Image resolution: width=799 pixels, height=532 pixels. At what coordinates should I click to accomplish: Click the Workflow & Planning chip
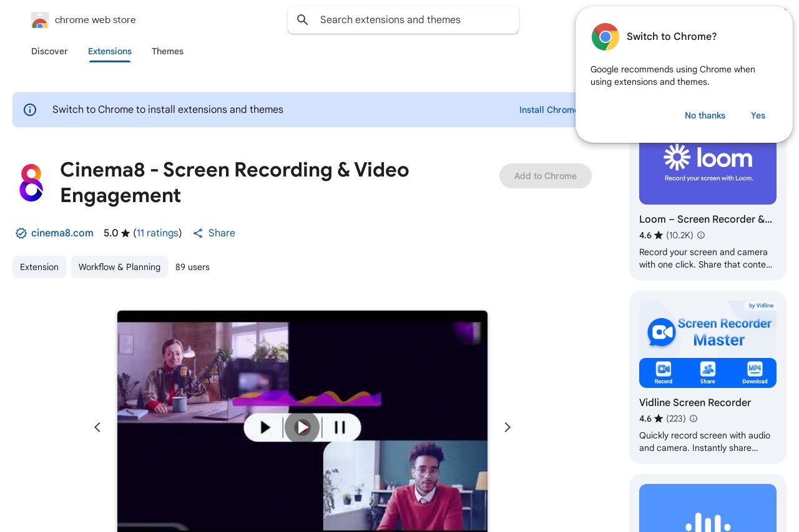[119, 267]
